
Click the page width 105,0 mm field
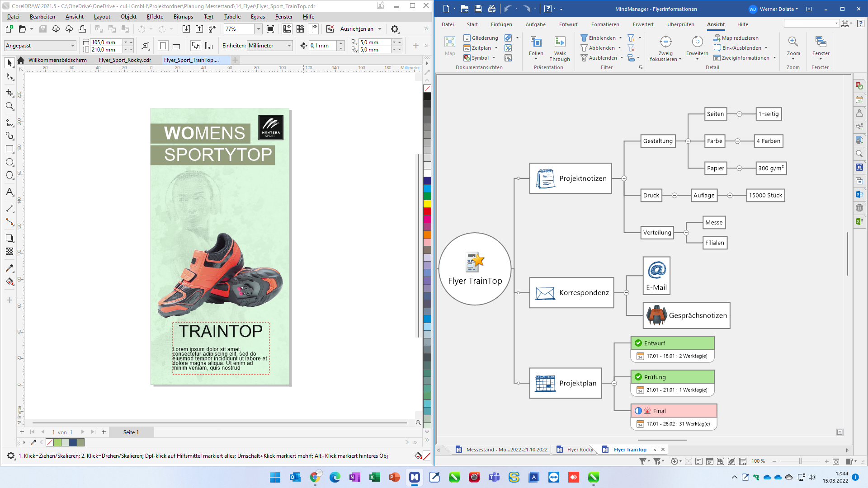pyautogui.click(x=107, y=42)
